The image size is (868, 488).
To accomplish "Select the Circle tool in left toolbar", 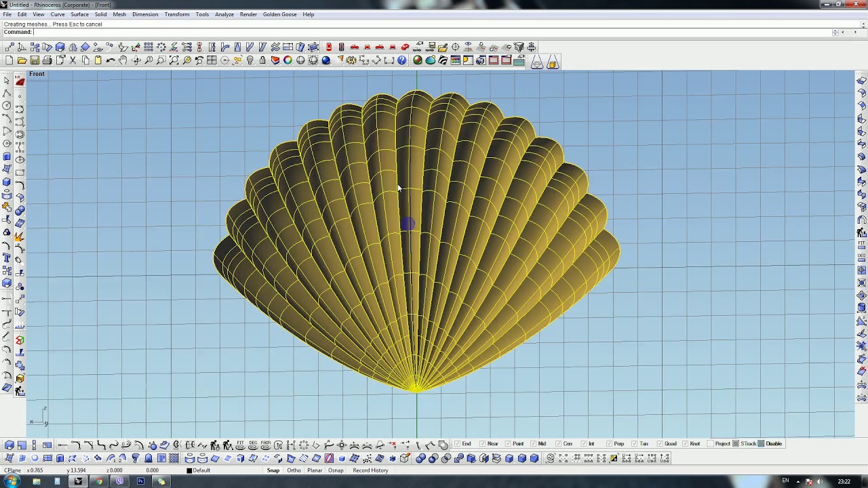I will [x=7, y=106].
